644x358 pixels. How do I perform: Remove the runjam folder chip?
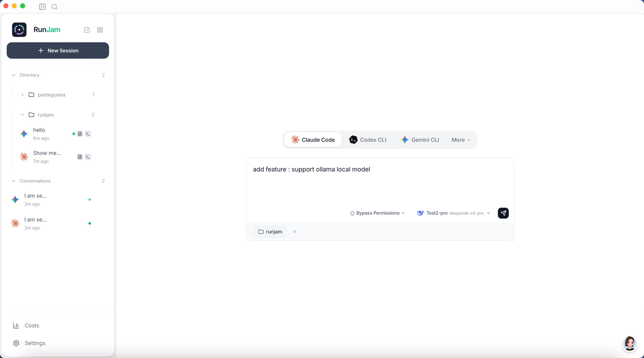pos(295,232)
